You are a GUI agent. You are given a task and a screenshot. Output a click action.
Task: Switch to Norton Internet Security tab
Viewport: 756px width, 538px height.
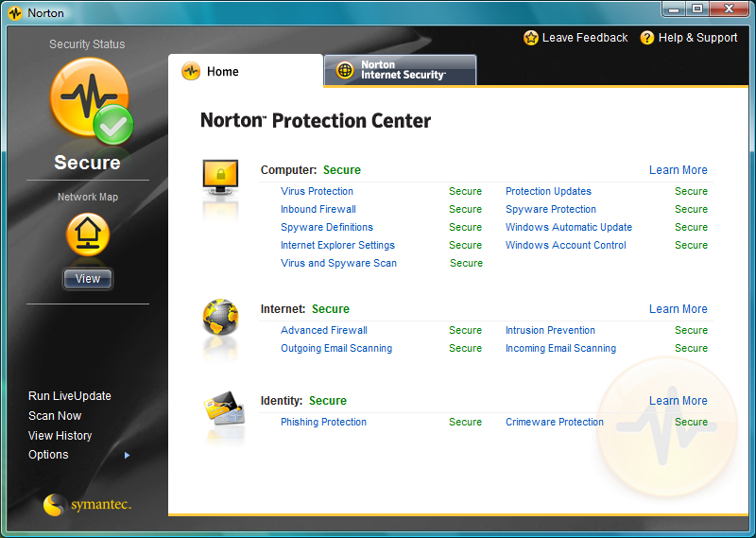click(400, 71)
